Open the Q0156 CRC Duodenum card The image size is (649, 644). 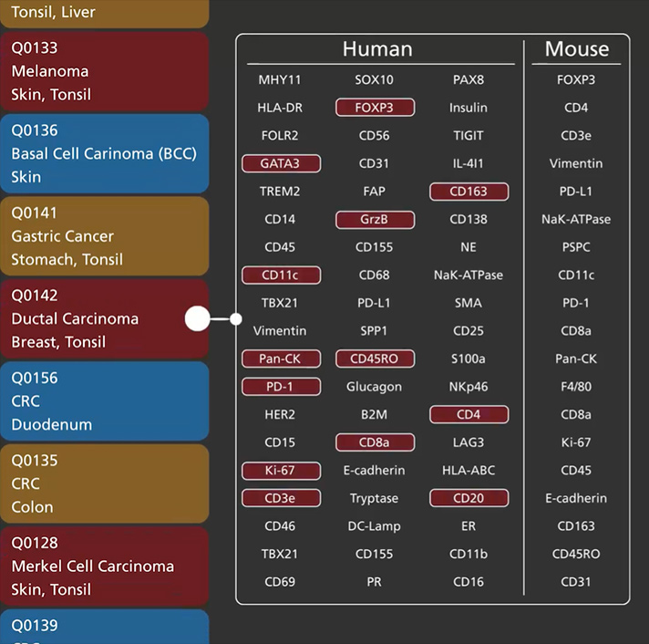coord(104,401)
